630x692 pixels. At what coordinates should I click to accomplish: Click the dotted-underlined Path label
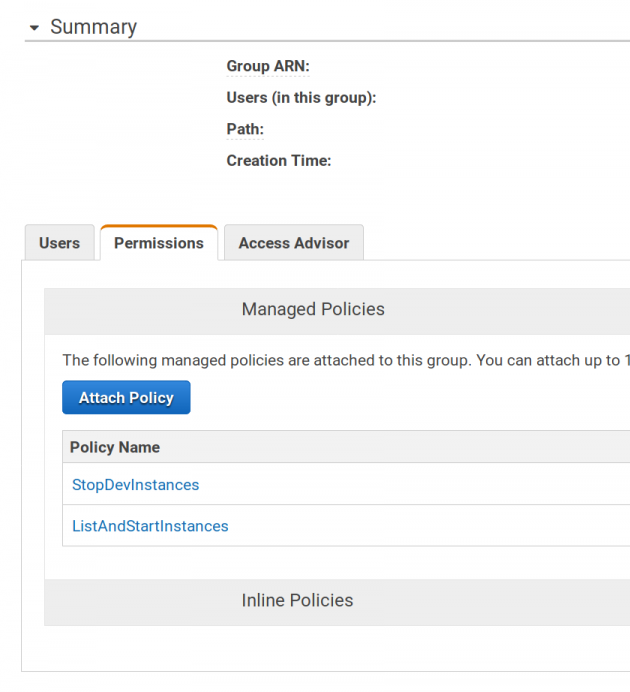pyautogui.click(x=245, y=129)
